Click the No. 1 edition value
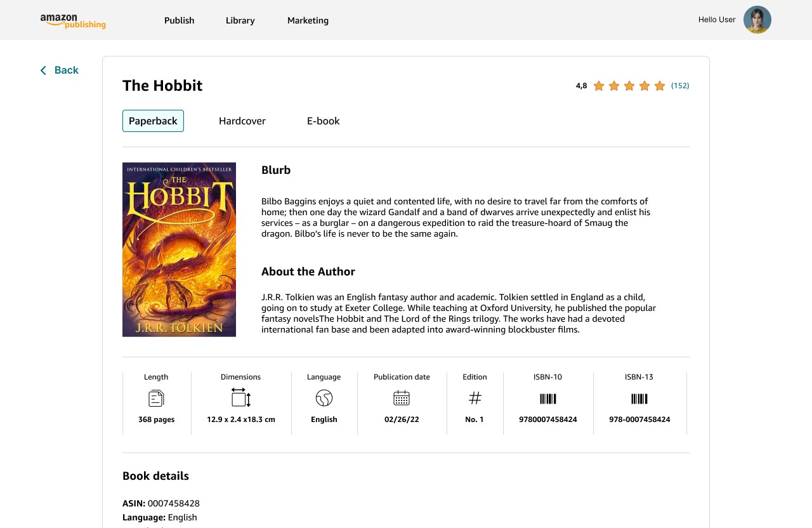The height and width of the screenshot is (528, 812). pos(475,419)
